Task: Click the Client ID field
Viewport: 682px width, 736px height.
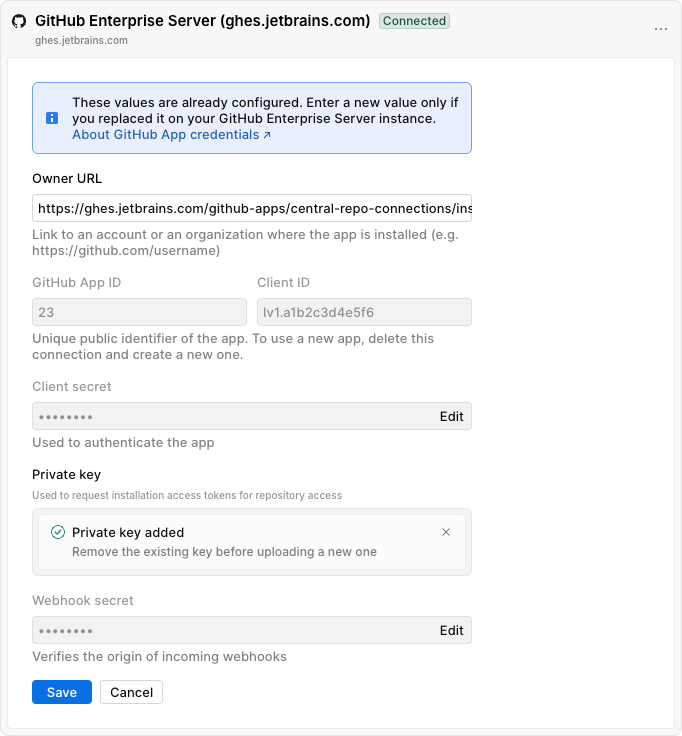Action: pos(364,312)
